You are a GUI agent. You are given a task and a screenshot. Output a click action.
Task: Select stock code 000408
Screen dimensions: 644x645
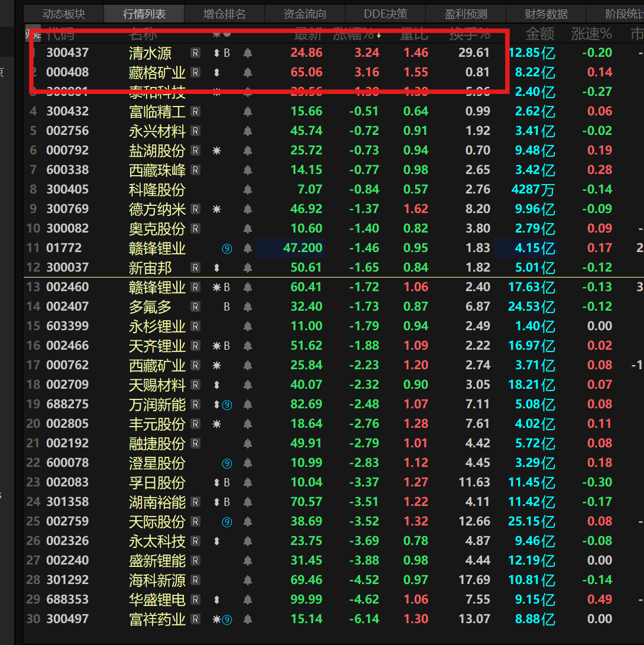click(x=67, y=72)
